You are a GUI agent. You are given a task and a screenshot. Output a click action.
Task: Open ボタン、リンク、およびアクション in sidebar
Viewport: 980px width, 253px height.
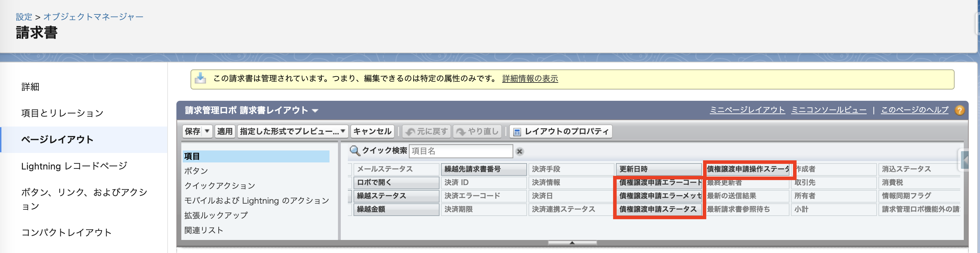coord(84,199)
